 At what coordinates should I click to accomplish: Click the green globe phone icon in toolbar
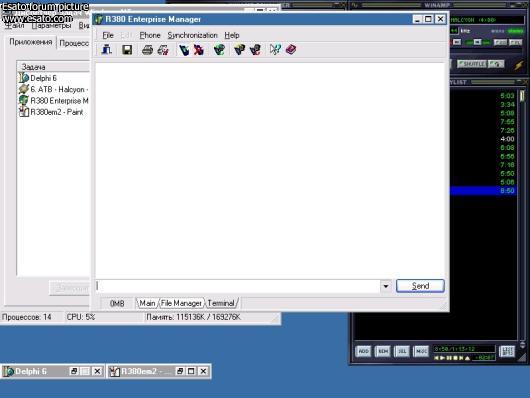219,50
